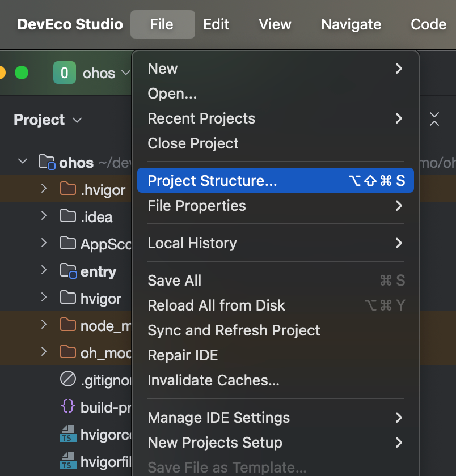Click the build-profile JSON braces icon
This screenshot has width=456, height=476.
67,407
